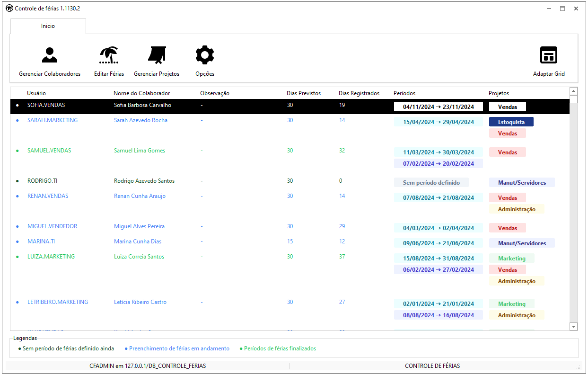
Task: Click the Sem período definido badge
Action: coord(431,183)
